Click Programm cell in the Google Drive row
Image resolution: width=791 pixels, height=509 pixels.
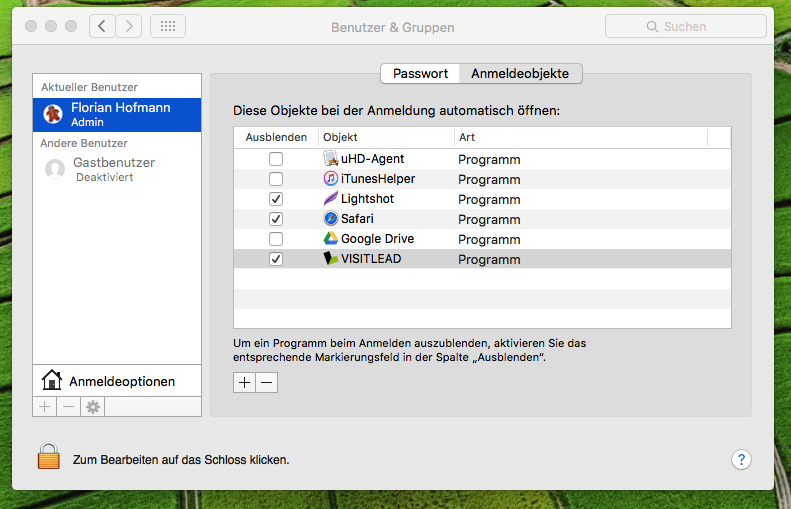click(489, 240)
